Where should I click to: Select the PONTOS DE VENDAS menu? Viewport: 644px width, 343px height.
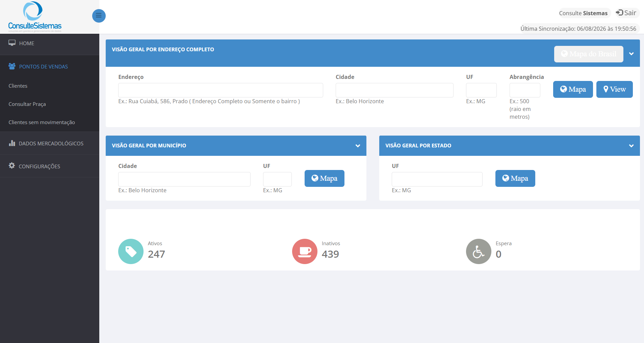point(50,66)
